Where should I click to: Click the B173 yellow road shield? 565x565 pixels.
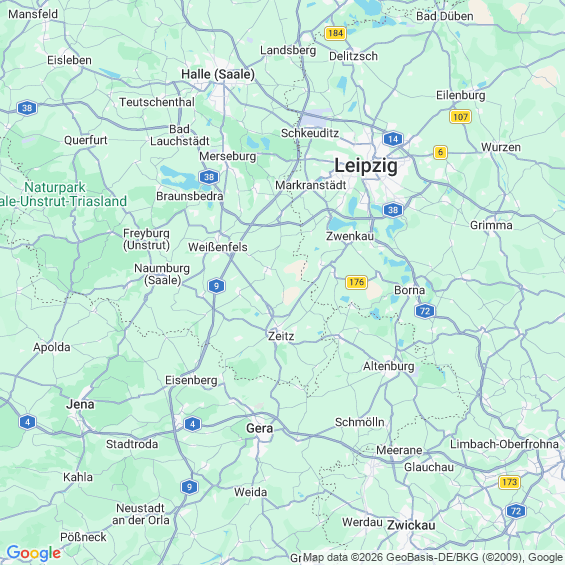[509, 482]
